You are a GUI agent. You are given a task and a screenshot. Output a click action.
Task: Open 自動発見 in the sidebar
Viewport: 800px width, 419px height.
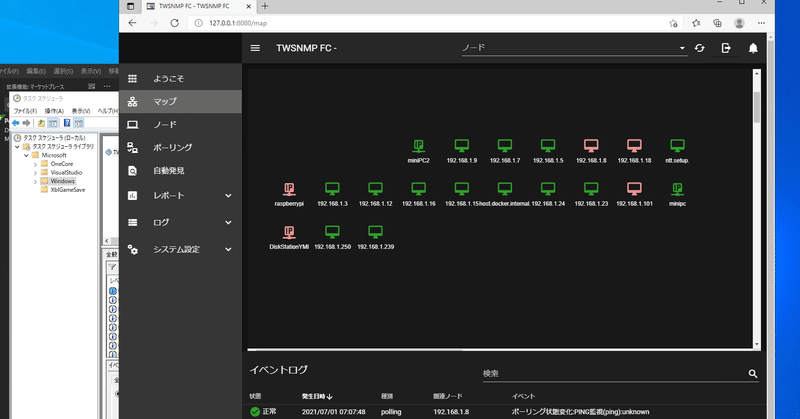180,170
